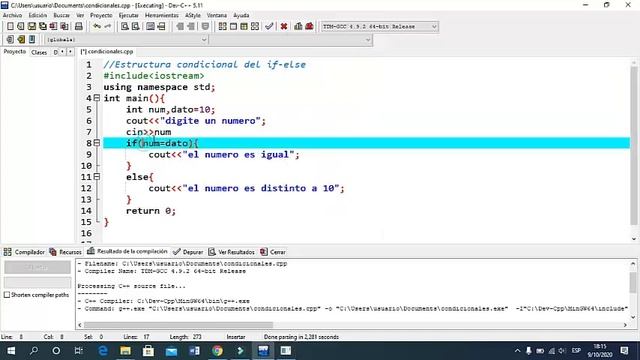The image size is (640, 360).
Task: Switch to the Compilador bottom tab
Action: (x=24, y=252)
